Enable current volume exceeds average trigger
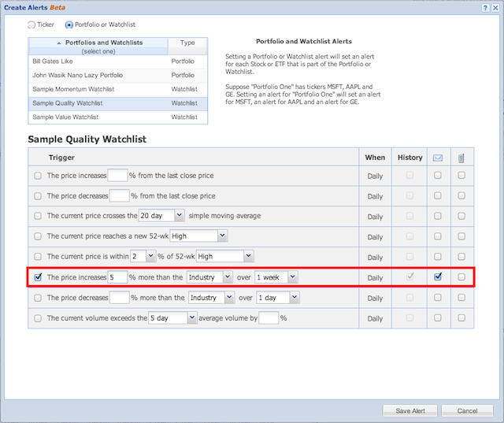Viewport: 504px width, 423px height. tap(38, 318)
